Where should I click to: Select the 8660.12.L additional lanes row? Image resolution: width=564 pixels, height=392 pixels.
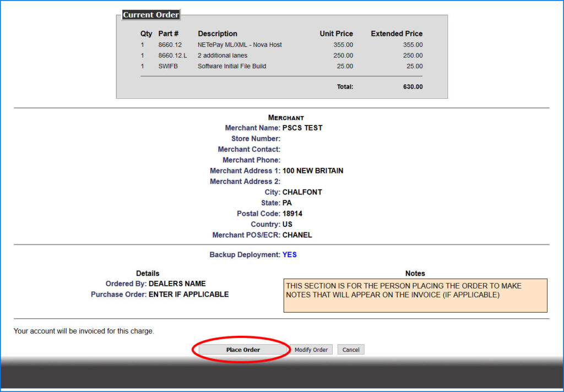[x=281, y=56]
